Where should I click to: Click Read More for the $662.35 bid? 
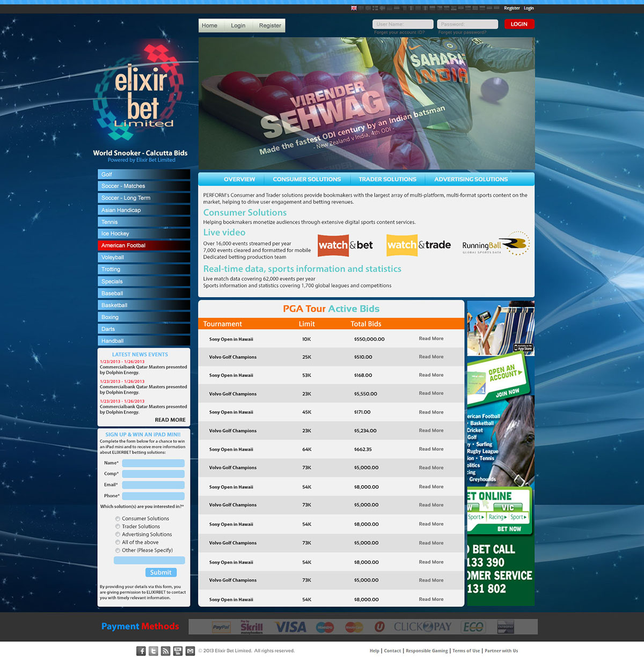pos(431,449)
